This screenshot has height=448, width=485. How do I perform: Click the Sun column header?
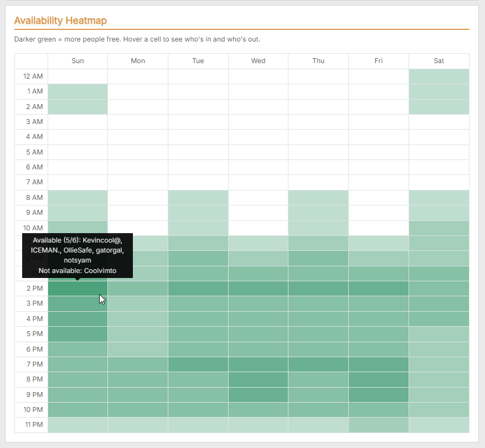(x=78, y=61)
